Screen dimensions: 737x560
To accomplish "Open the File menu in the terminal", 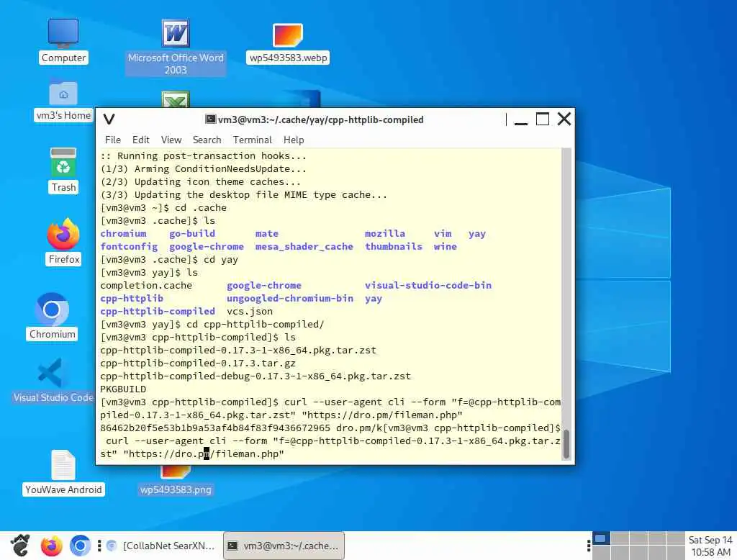I will (x=113, y=140).
